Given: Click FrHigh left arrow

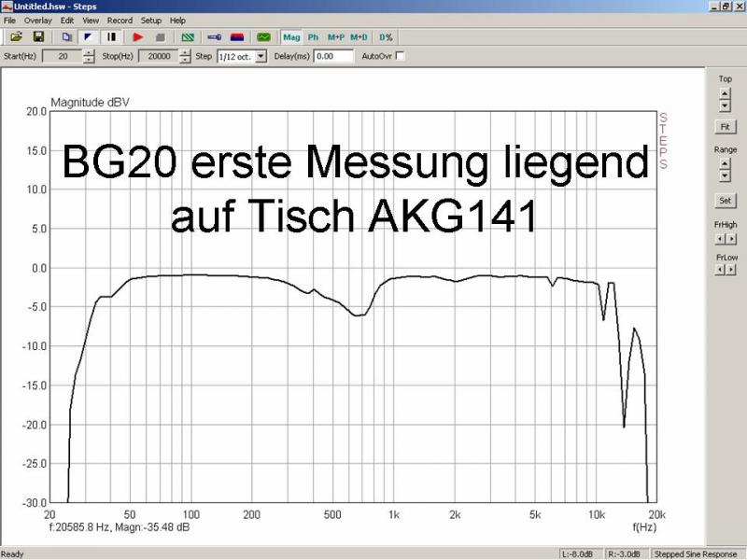Looking at the screenshot, I should click(720, 239).
